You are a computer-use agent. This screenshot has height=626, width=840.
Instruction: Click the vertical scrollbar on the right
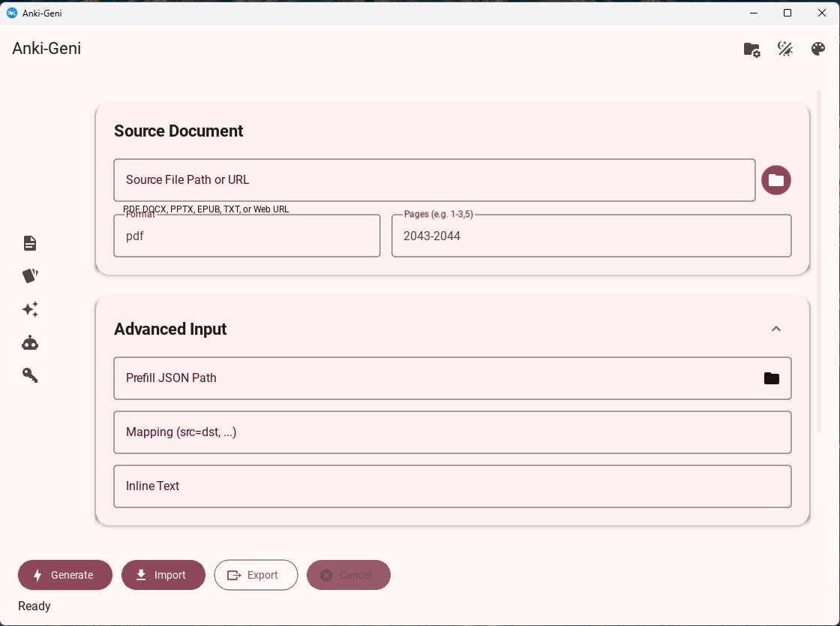click(x=818, y=261)
